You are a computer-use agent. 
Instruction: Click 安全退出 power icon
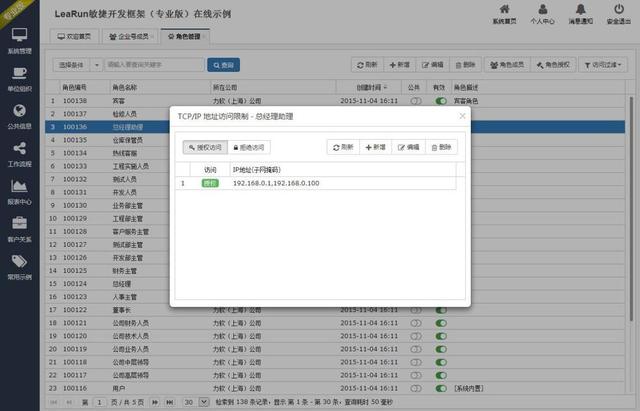[x=619, y=14]
